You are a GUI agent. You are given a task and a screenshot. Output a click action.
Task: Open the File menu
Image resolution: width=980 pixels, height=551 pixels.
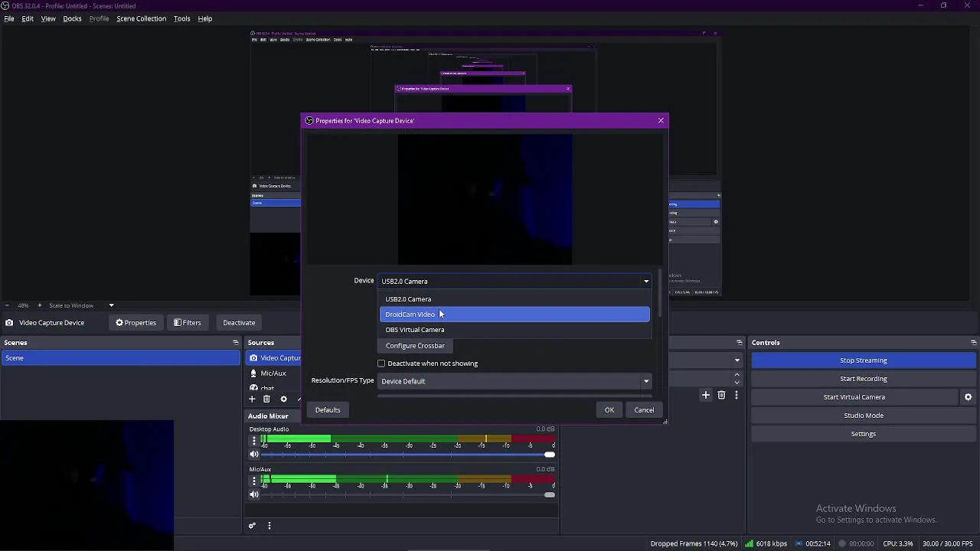tap(9, 18)
